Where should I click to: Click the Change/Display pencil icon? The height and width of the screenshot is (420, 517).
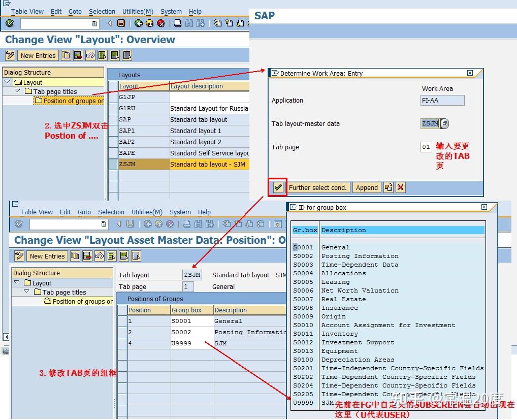[10, 55]
